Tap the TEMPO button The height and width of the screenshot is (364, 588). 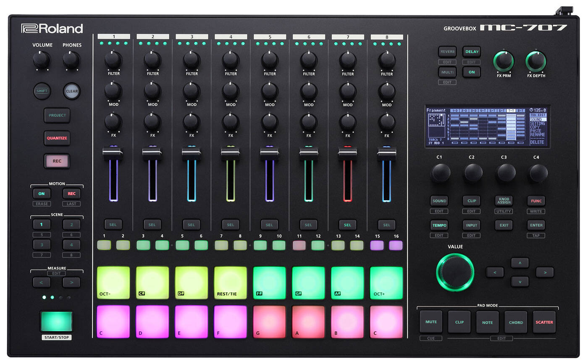click(x=439, y=225)
